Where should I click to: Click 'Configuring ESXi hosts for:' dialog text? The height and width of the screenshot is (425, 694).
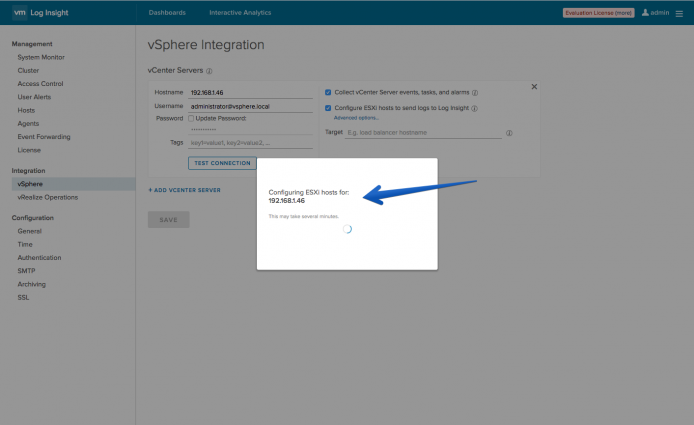[x=309, y=192]
